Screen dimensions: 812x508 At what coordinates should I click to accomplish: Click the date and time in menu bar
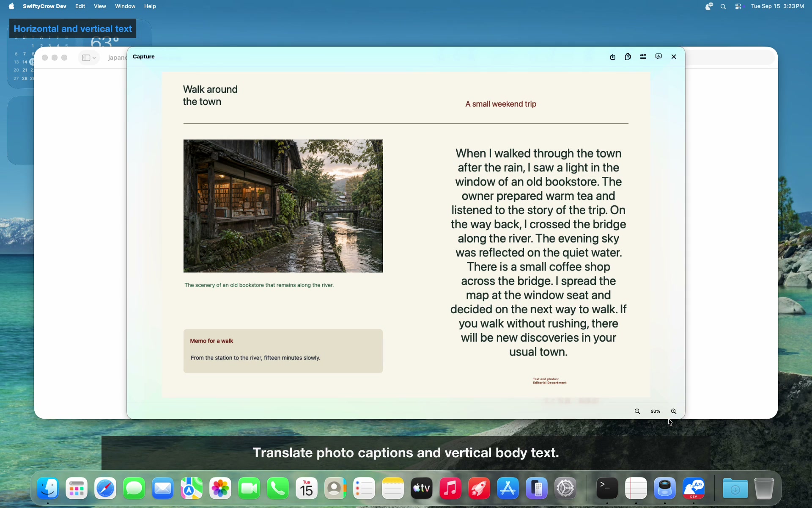coord(777,6)
